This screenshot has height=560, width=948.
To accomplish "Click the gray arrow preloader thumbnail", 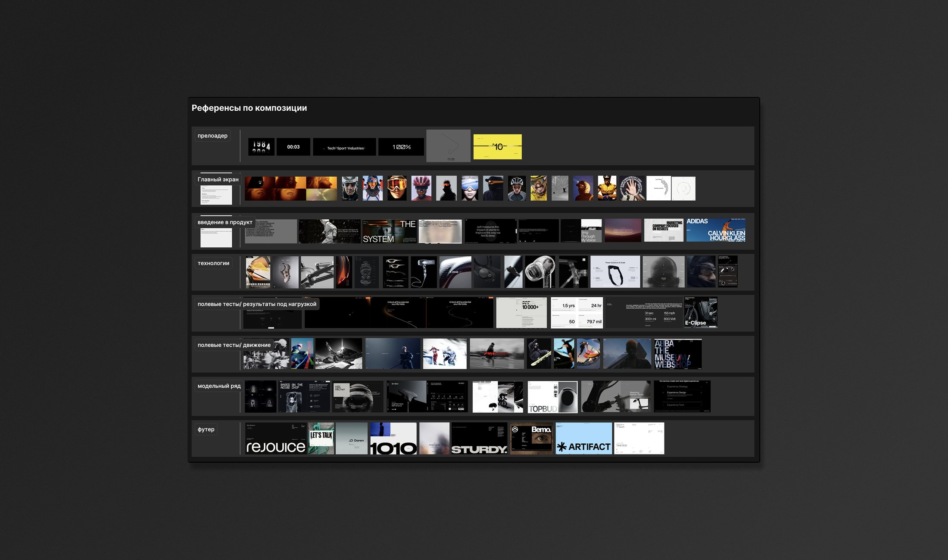I will [449, 146].
